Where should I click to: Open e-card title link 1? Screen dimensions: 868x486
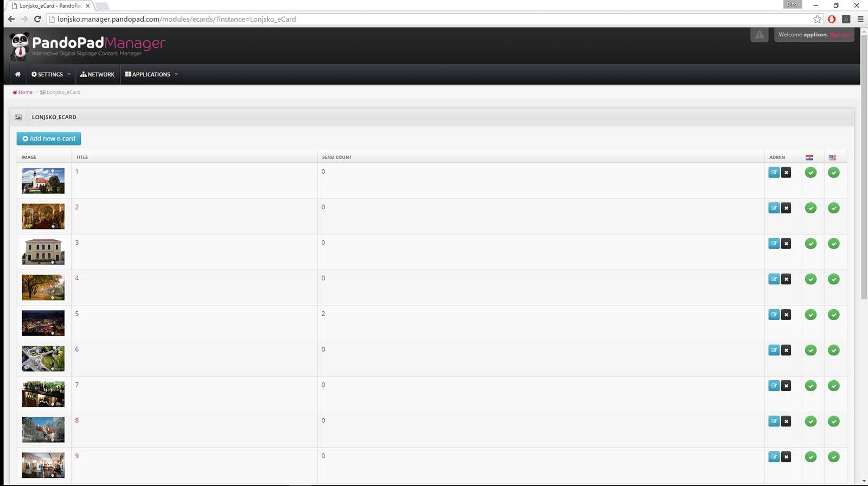(x=77, y=171)
